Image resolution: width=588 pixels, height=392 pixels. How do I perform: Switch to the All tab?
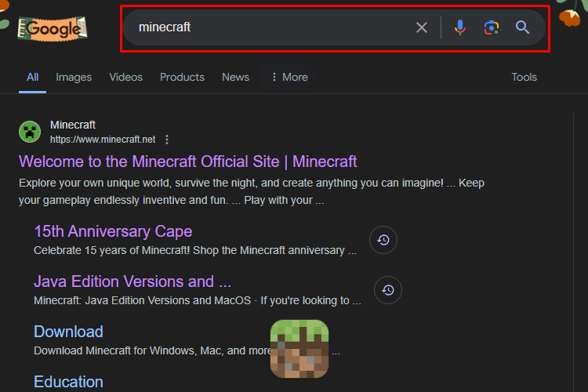33,78
